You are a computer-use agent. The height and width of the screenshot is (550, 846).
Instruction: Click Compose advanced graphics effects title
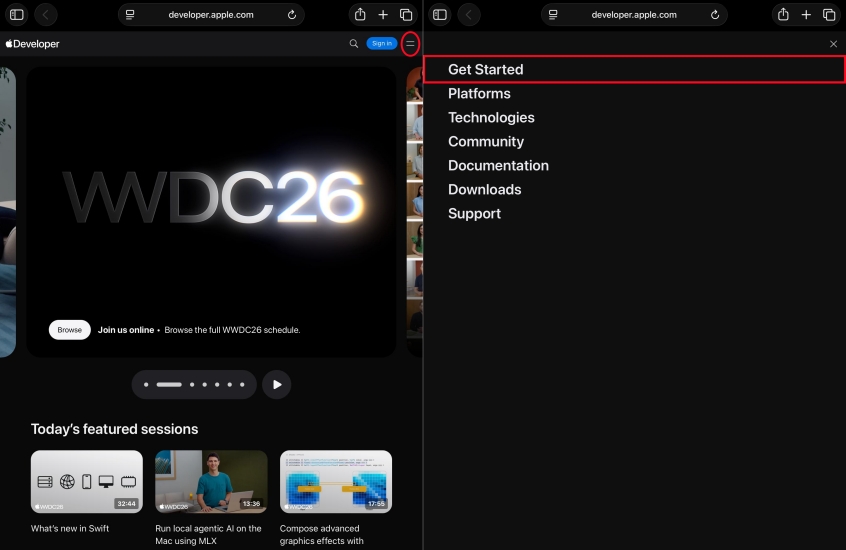pyautogui.click(x=322, y=534)
